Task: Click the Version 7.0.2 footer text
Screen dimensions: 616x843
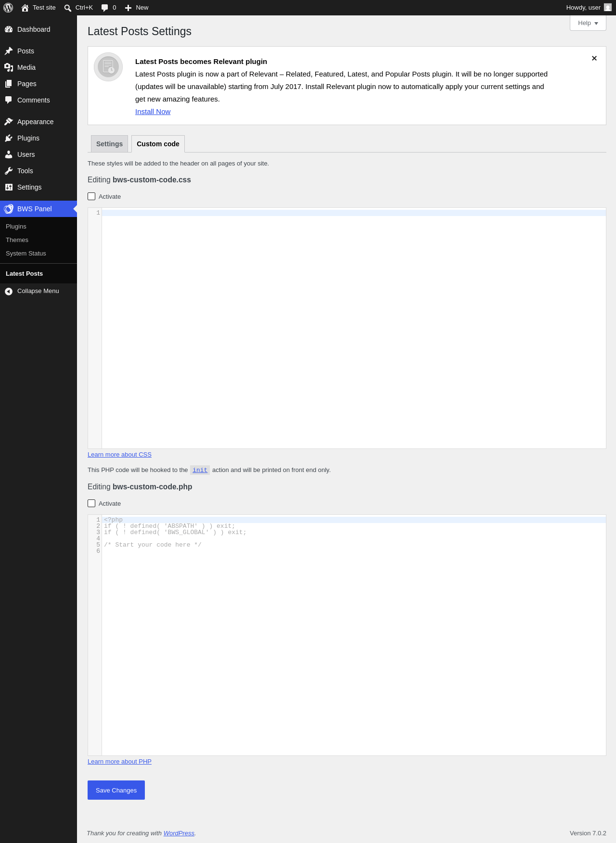Action: coord(588,833)
